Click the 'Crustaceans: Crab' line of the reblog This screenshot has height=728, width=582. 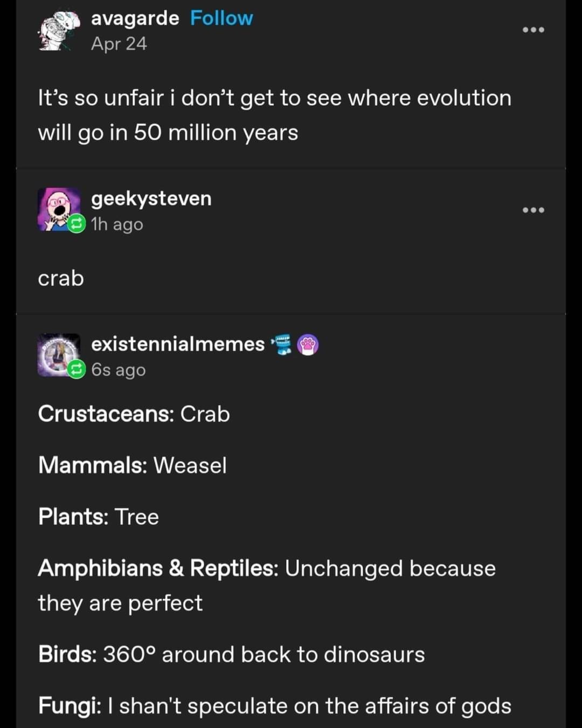(x=134, y=414)
